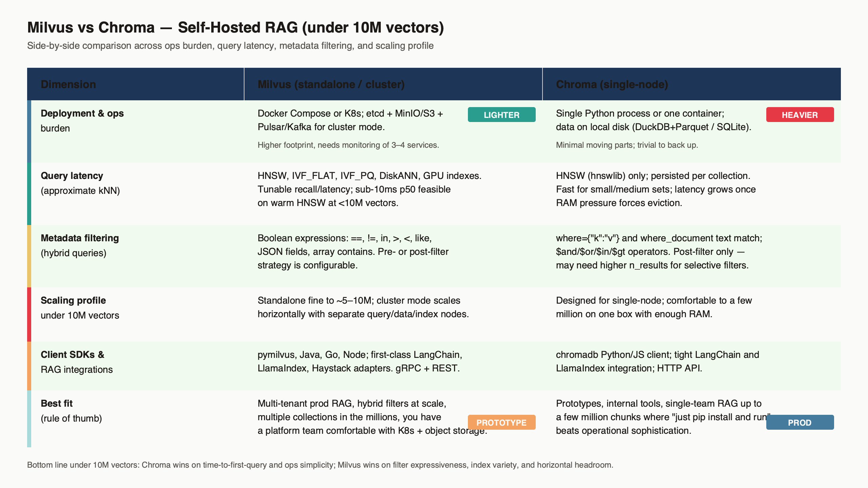Viewport: 868px width, 488px height.
Task: Click the blue color bar beside Deployment row
Action: tap(29, 131)
